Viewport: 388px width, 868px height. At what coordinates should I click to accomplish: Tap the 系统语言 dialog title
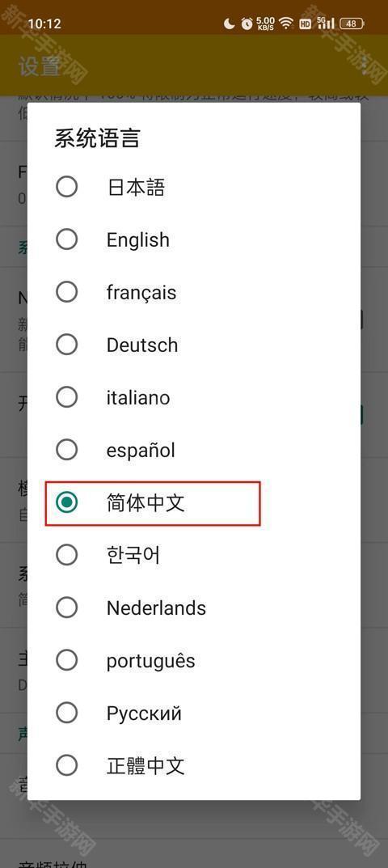pos(97,138)
